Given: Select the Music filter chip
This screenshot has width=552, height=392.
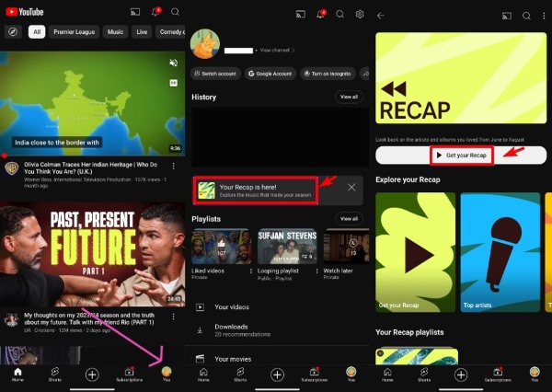Looking at the screenshot, I should pos(115,32).
